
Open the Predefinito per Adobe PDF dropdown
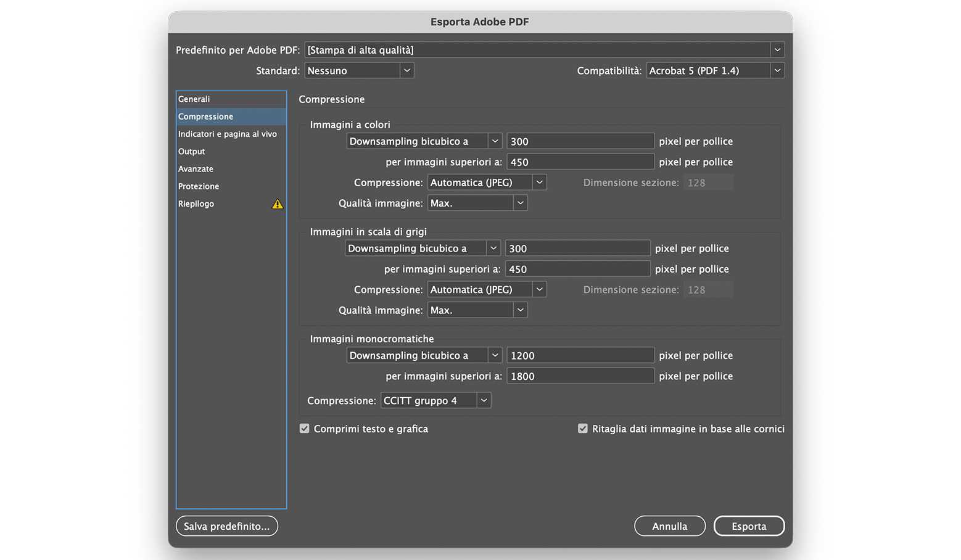(x=545, y=50)
